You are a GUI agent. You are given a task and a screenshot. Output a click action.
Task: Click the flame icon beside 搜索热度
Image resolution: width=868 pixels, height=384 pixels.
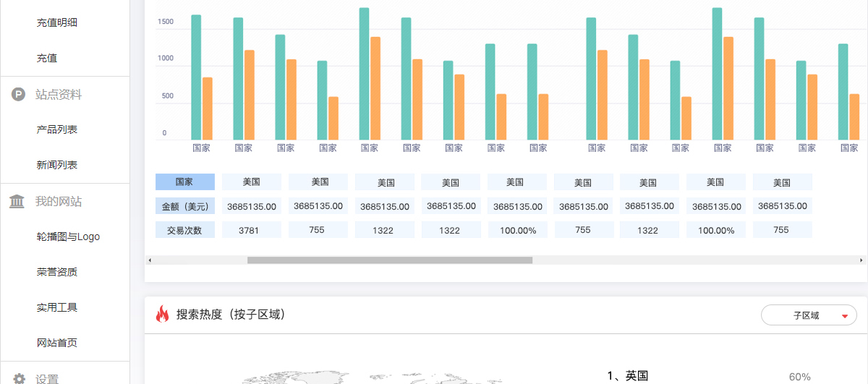pos(162,315)
